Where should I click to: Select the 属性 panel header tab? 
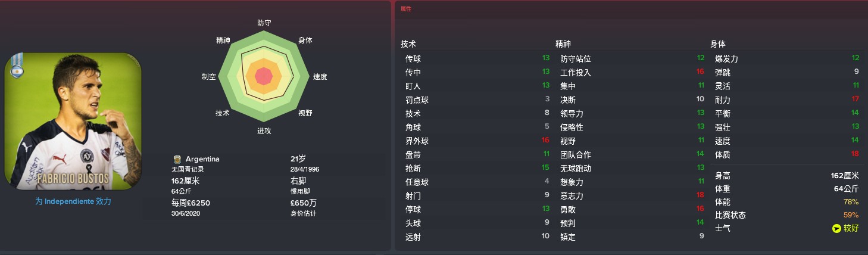pos(406,9)
